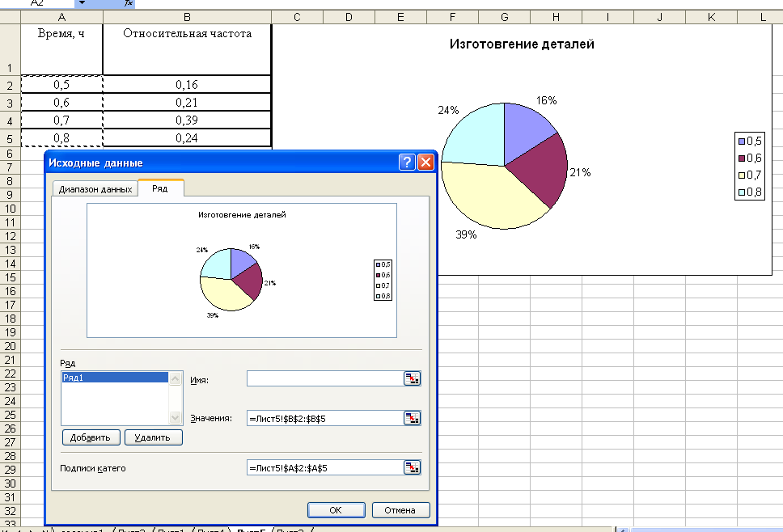Image resolution: width=783 pixels, height=532 pixels.
Task: Click cell with value 0,16
Action: (x=188, y=84)
